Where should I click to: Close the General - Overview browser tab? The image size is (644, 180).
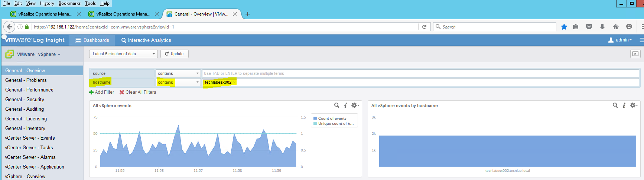[x=235, y=14]
